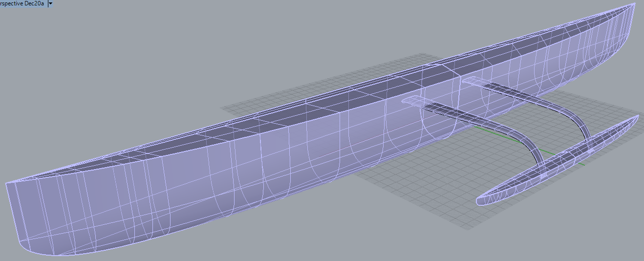644x261 pixels.
Task: Click the 'rspective Dec20a' viewport title
Action: pyautogui.click(x=22, y=3)
